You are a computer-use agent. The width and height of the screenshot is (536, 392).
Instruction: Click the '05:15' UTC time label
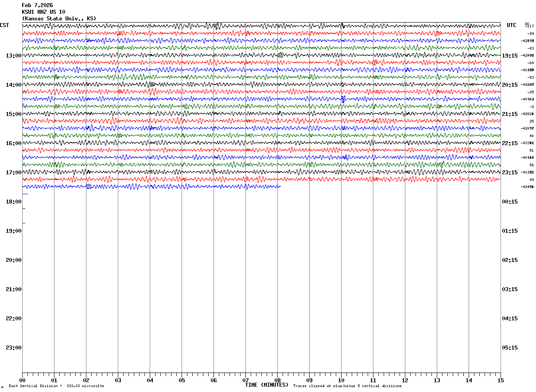pos(510,348)
